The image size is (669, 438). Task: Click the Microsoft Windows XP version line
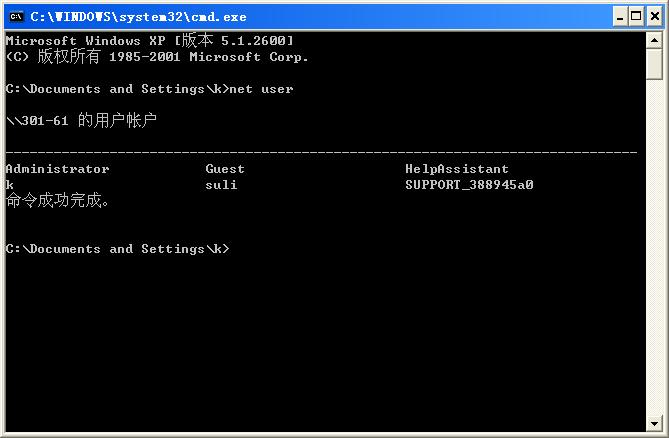click(149, 40)
